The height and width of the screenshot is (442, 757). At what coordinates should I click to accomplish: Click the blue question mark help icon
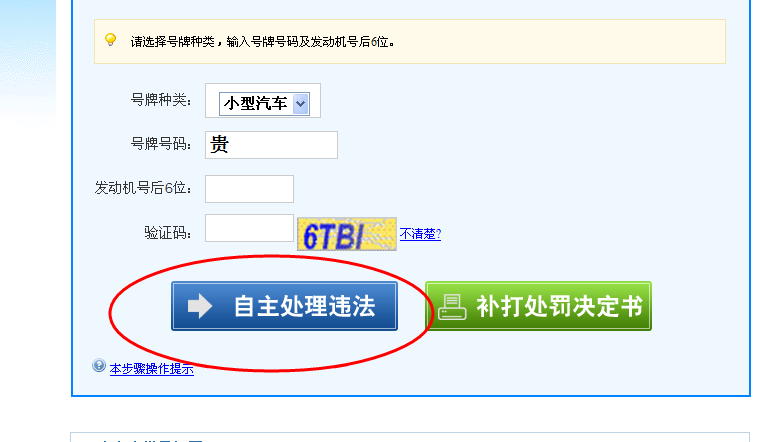(99, 366)
